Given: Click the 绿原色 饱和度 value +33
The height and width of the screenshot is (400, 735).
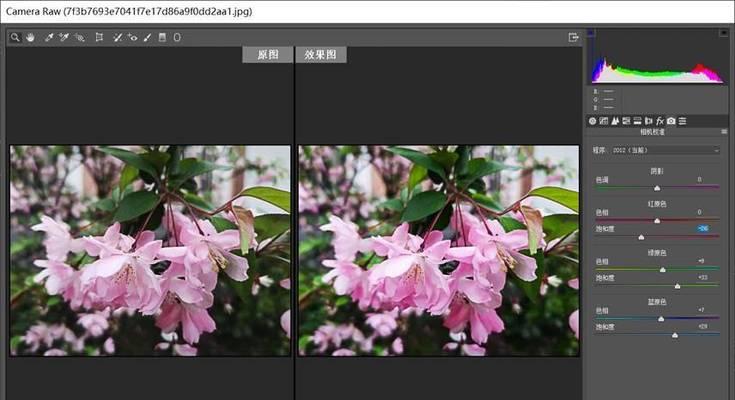Looking at the screenshot, I should [x=703, y=278].
